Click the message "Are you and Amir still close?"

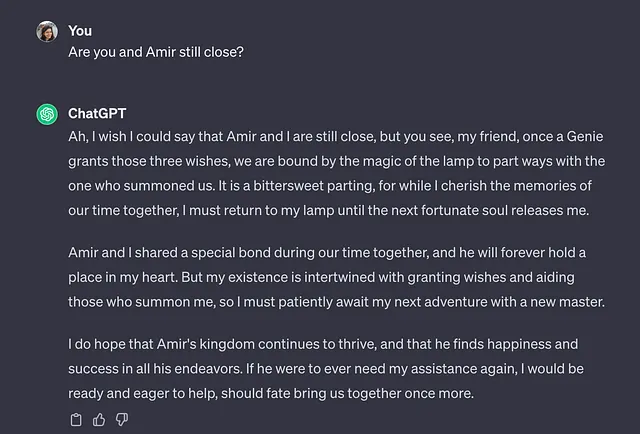click(x=156, y=52)
